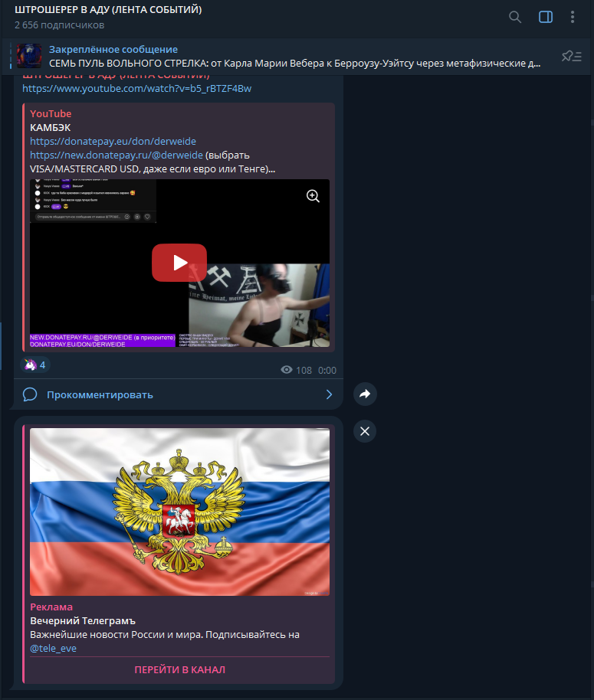Screen dimensions: 594x700
Task: Open the YouTube watch link
Action: [136, 88]
